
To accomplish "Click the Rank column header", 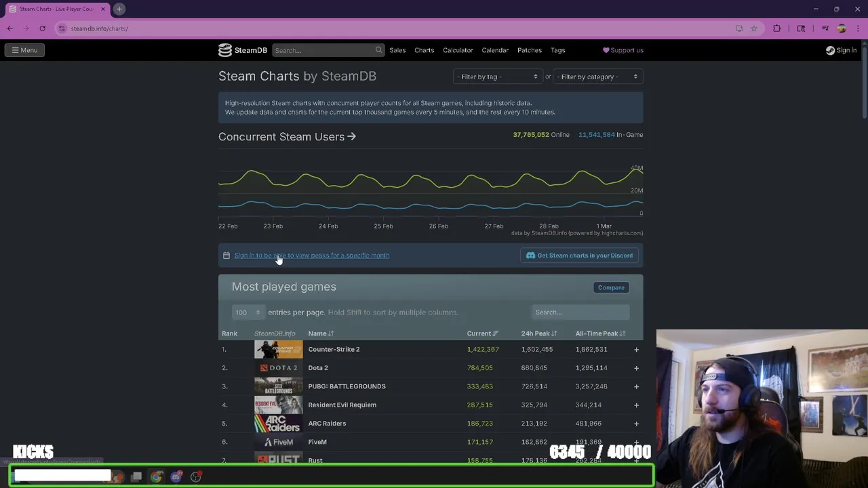I will click(229, 333).
